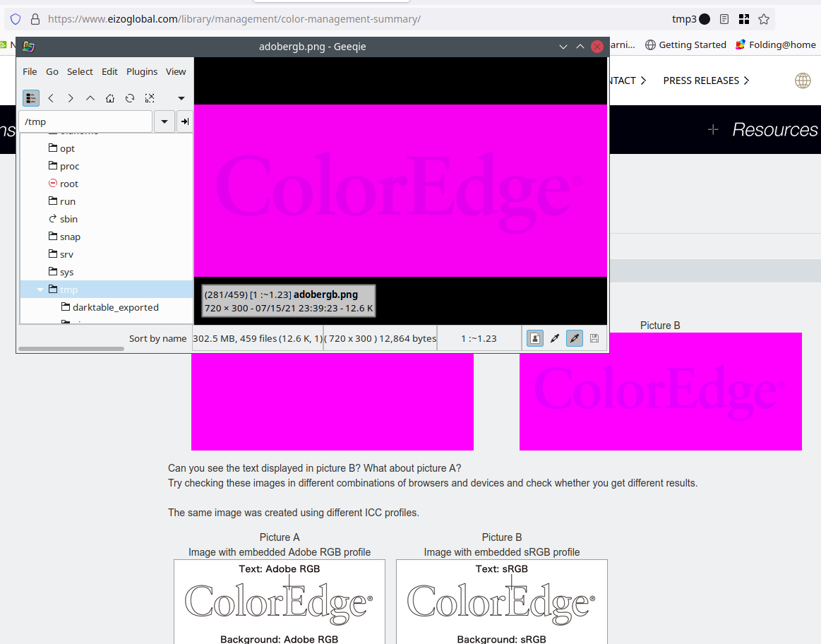Open PRESS RELEASES link on Eizo page

click(x=706, y=80)
